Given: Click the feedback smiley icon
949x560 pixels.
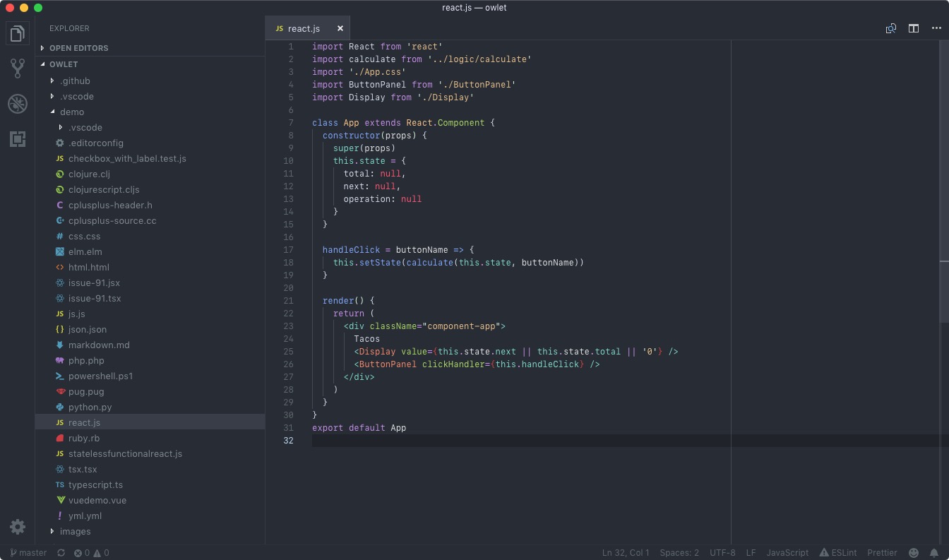Looking at the screenshot, I should (x=914, y=553).
